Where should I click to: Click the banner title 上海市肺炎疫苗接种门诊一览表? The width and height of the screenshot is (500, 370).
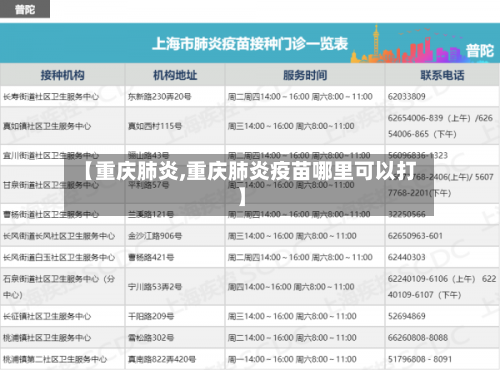[250, 44]
